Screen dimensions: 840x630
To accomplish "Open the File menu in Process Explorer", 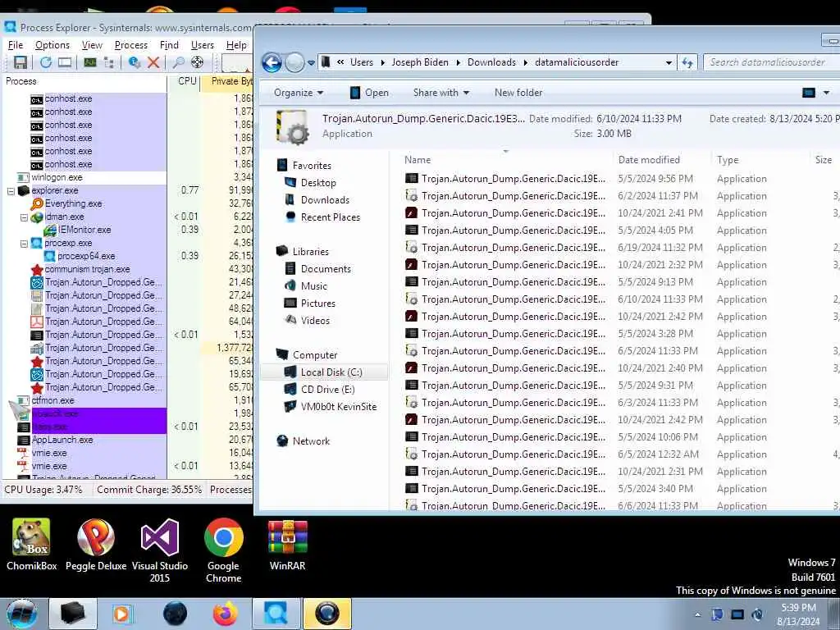I will 16,45.
